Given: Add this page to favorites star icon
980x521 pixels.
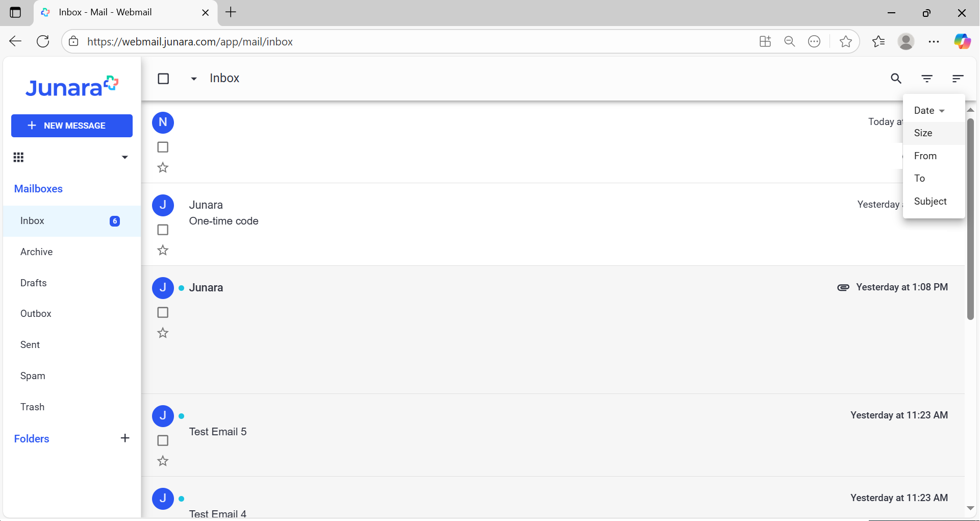Looking at the screenshot, I should [845, 41].
